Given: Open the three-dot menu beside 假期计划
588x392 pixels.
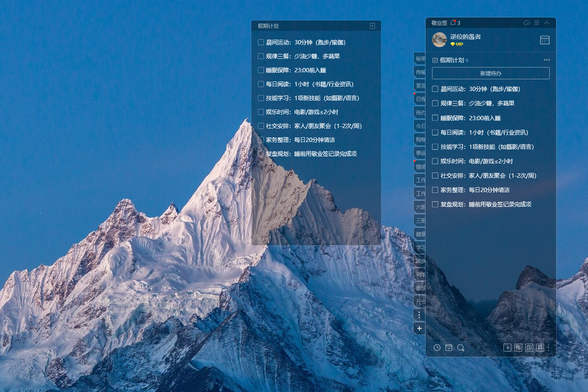Looking at the screenshot, I should click(x=547, y=60).
